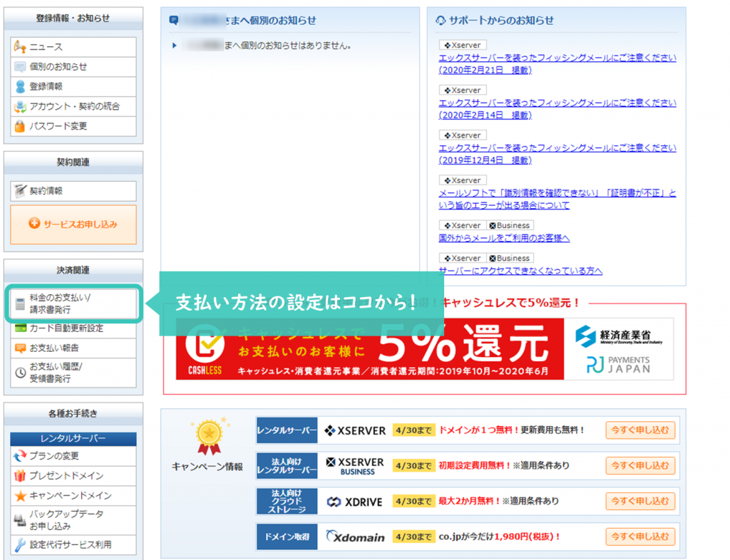Open サーバーにアクセスできなくなっている方へ link
This screenshot has height=560, width=730.
[x=520, y=271]
